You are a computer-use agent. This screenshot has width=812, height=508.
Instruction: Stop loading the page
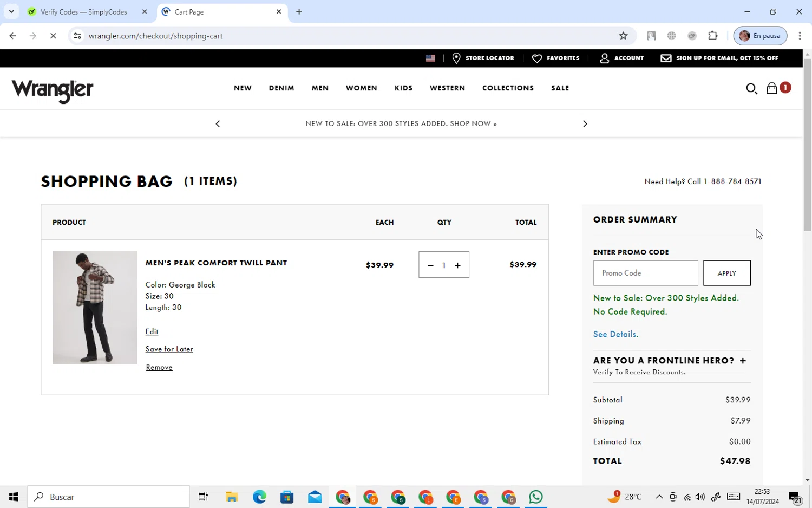click(x=53, y=36)
